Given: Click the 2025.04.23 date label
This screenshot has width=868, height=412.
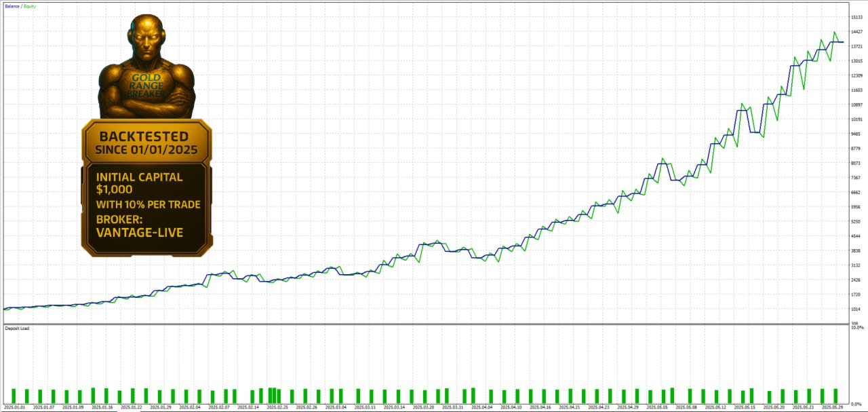Looking at the screenshot, I should 599,408.
